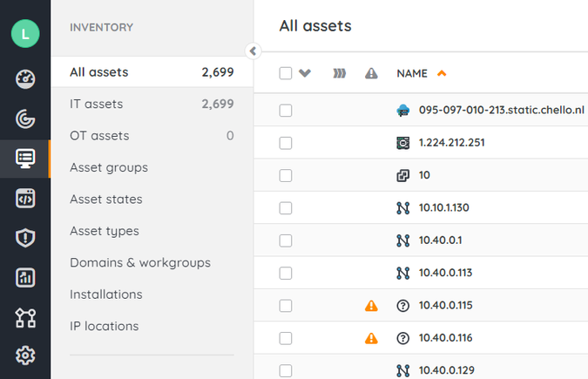588x379 pixels.
Task: Click the green L user avatar
Action: [x=25, y=34]
